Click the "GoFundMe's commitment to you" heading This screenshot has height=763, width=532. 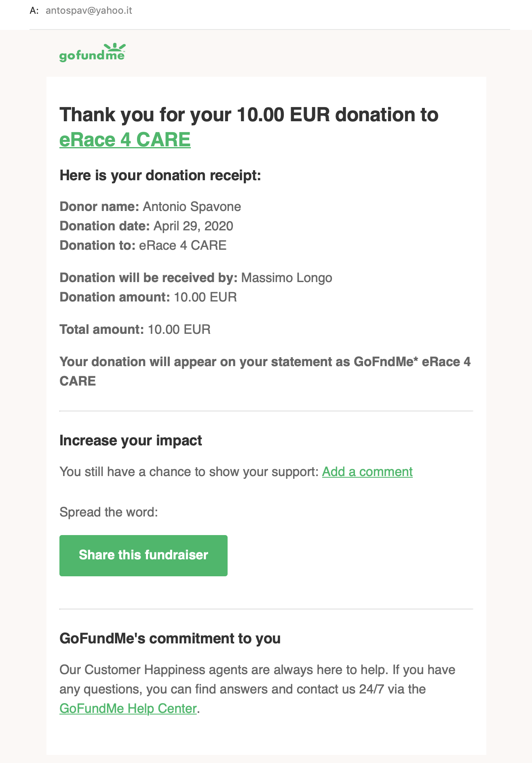170,638
